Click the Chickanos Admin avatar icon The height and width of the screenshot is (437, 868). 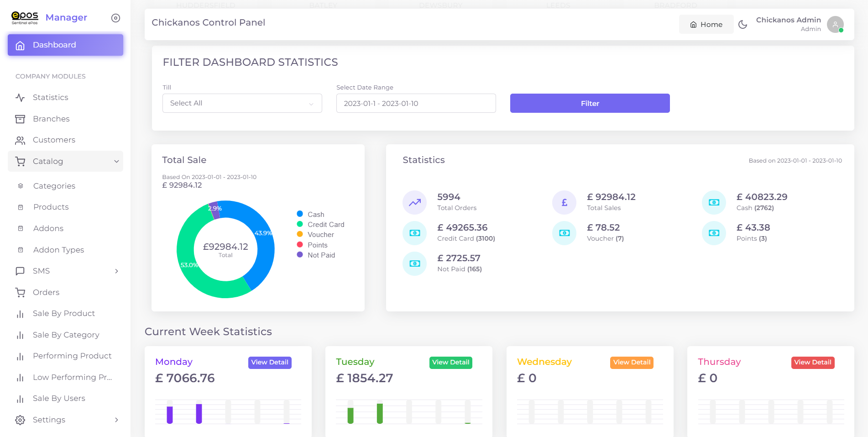click(835, 25)
